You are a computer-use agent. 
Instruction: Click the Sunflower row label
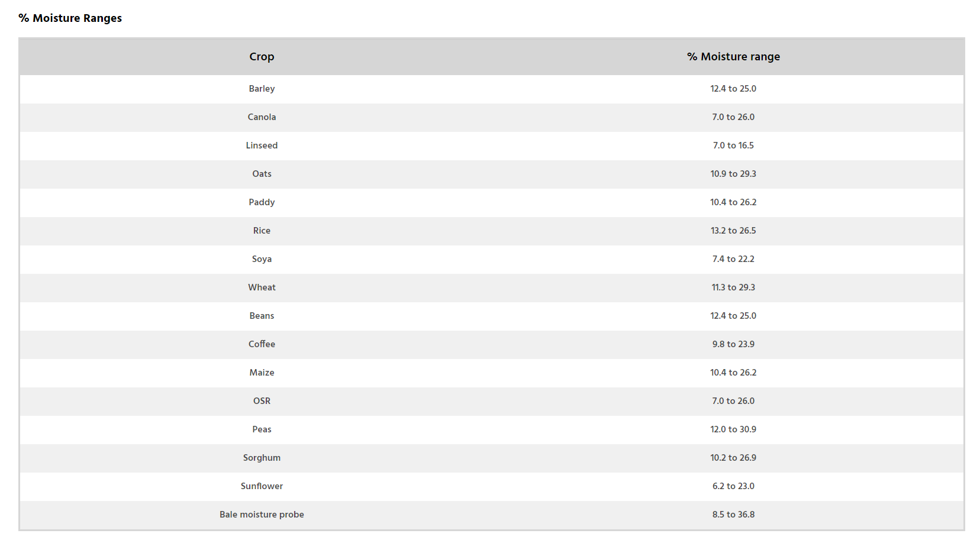click(x=262, y=486)
